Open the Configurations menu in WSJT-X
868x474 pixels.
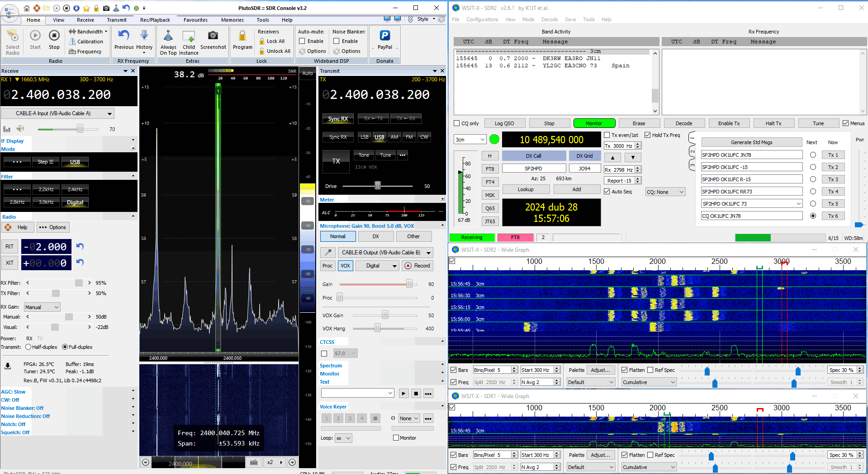tap(482, 19)
